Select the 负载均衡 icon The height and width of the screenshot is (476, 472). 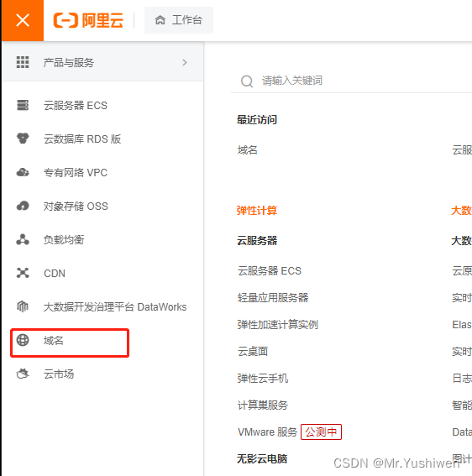(x=23, y=239)
